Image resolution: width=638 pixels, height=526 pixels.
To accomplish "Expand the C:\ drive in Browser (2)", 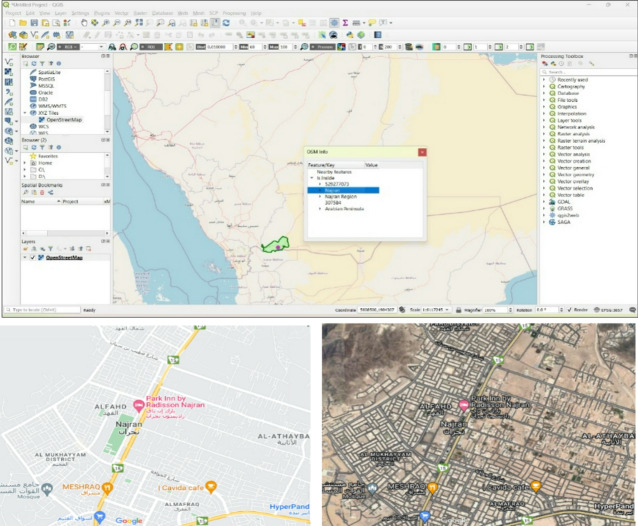I will pyautogui.click(x=25, y=170).
